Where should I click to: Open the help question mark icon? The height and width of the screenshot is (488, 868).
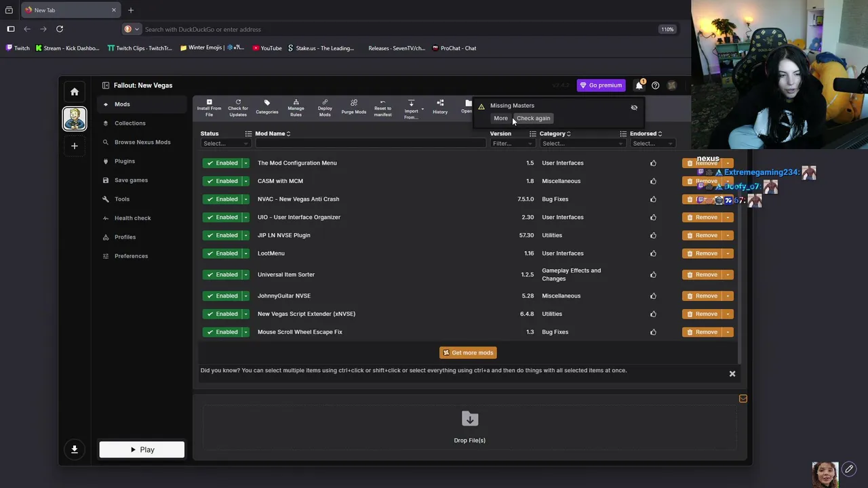[655, 85]
